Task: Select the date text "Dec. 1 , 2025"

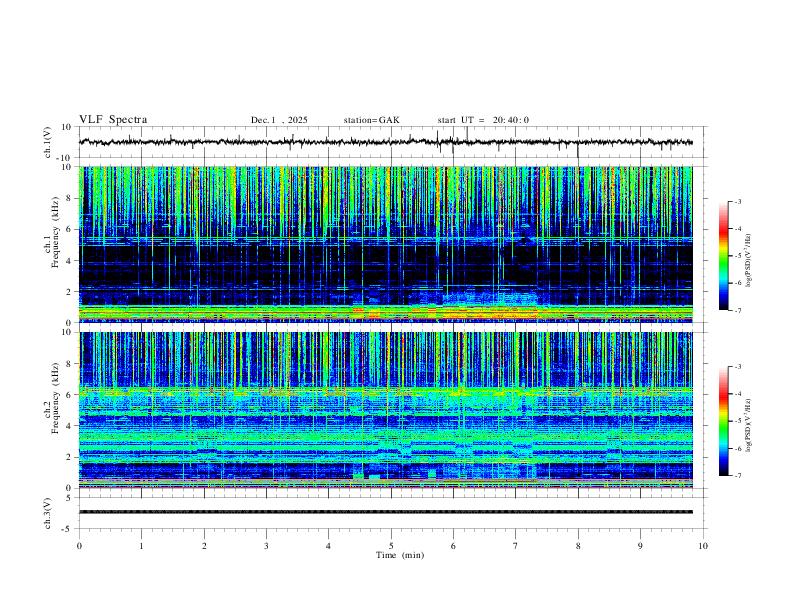Action: pos(279,120)
